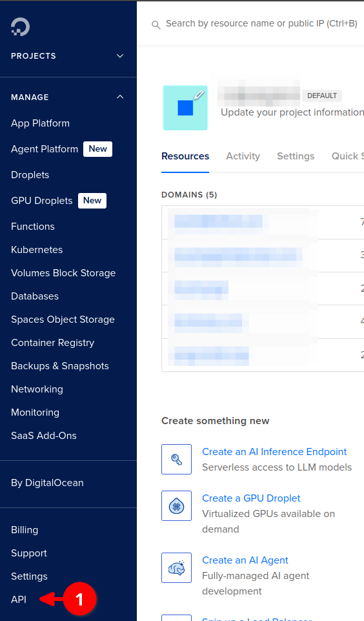
Task: Collapse the MANAGE section chevron
Action: tap(120, 97)
